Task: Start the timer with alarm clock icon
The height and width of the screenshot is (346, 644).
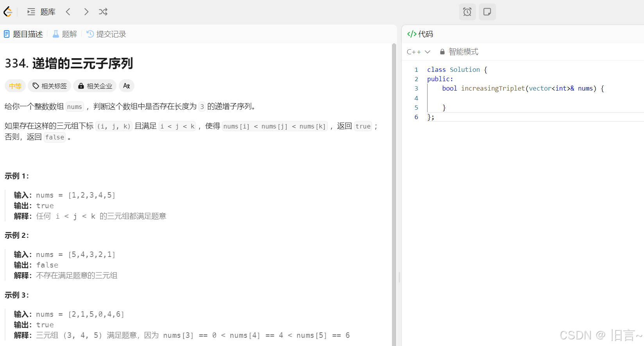Action: (x=467, y=12)
